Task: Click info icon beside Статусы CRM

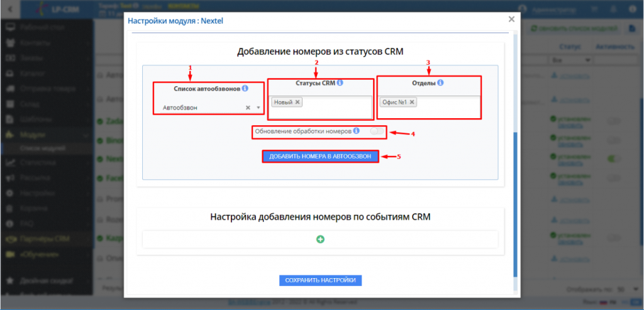Action: 340,83
